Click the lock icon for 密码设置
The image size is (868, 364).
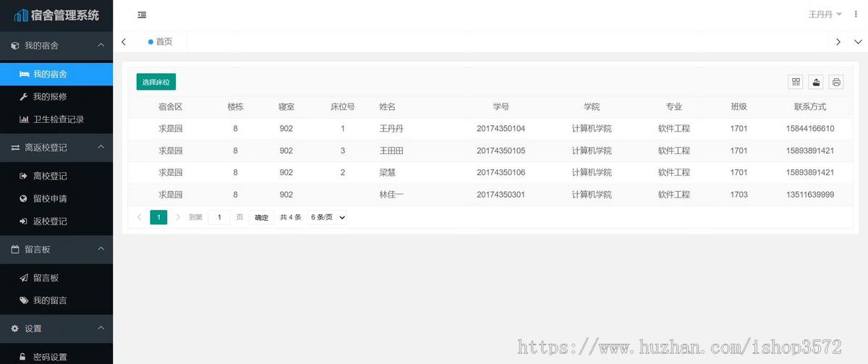click(23, 357)
